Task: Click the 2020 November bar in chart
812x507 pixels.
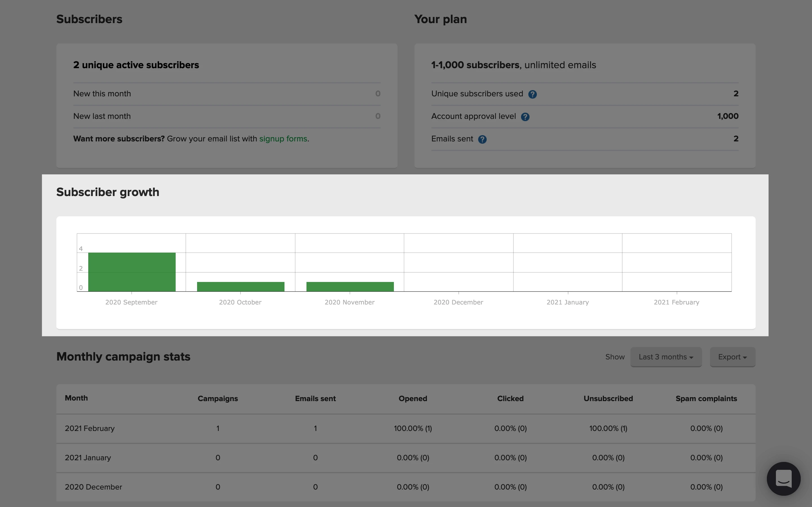Action: pyautogui.click(x=350, y=286)
